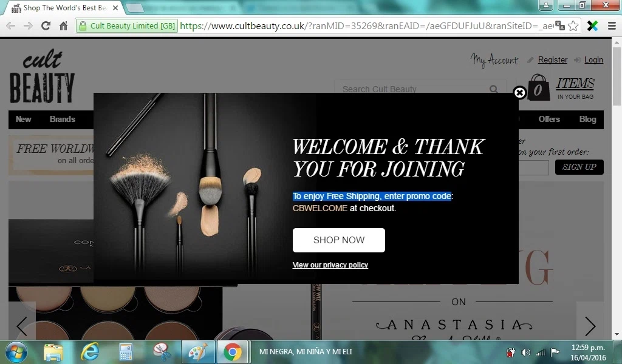Click the green X extension icon

click(x=593, y=25)
